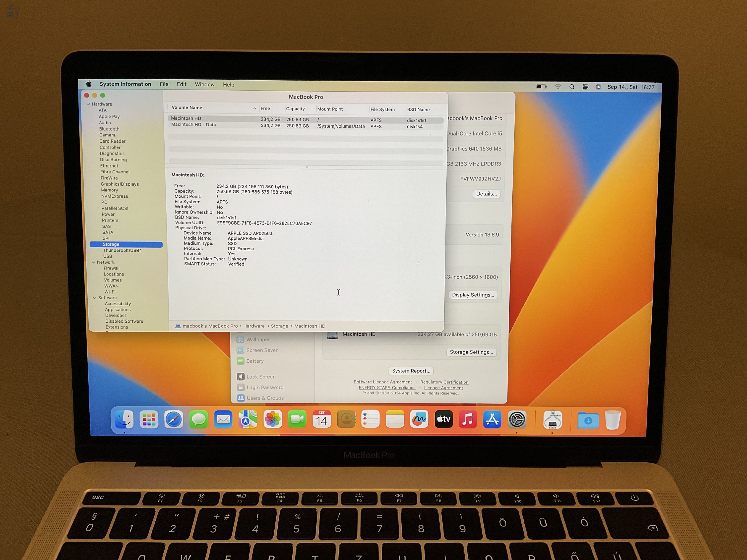This screenshot has height=560, width=747.
Task: Launch Safari from the Dock
Action: (174, 420)
